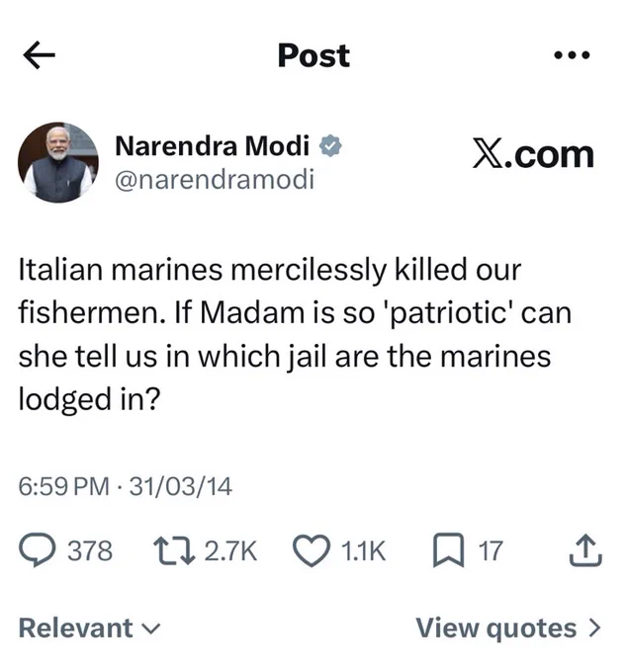Like the post with the heart icon

pyautogui.click(x=312, y=551)
